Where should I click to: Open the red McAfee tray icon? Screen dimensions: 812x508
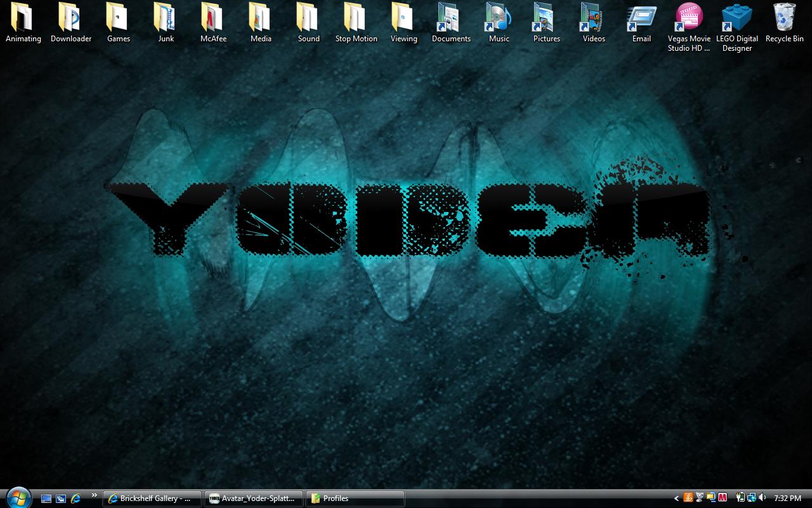tap(723, 498)
